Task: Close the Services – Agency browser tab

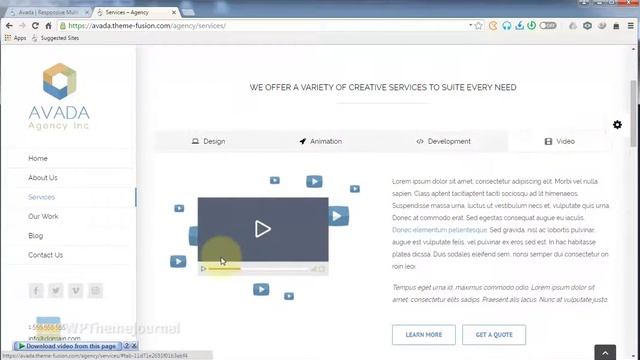Action: [x=174, y=13]
